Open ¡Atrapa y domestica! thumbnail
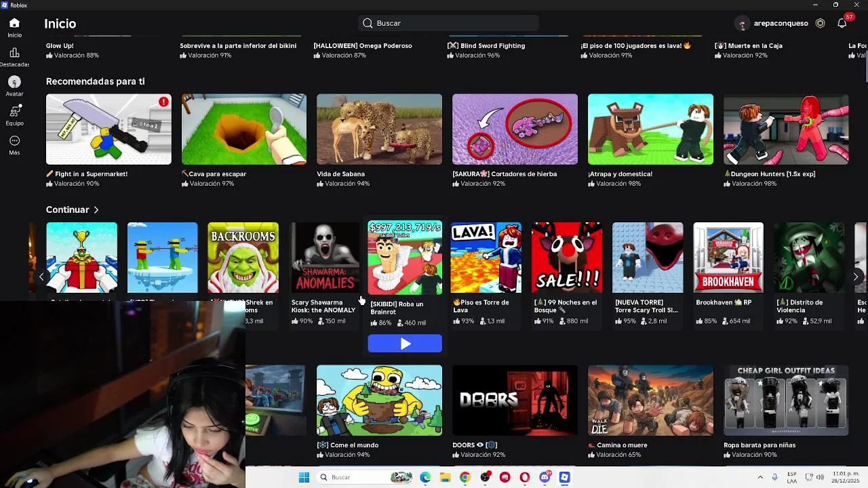Viewport: 868px width, 488px height. click(x=650, y=129)
